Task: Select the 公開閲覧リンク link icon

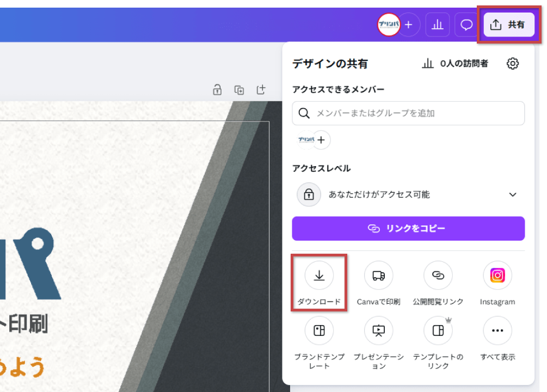Action: pos(438,276)
